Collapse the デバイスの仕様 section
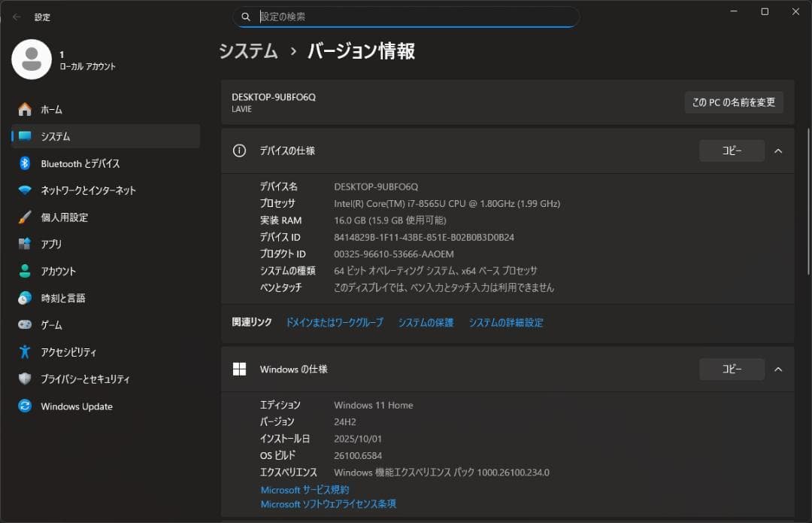 [778, 151]
